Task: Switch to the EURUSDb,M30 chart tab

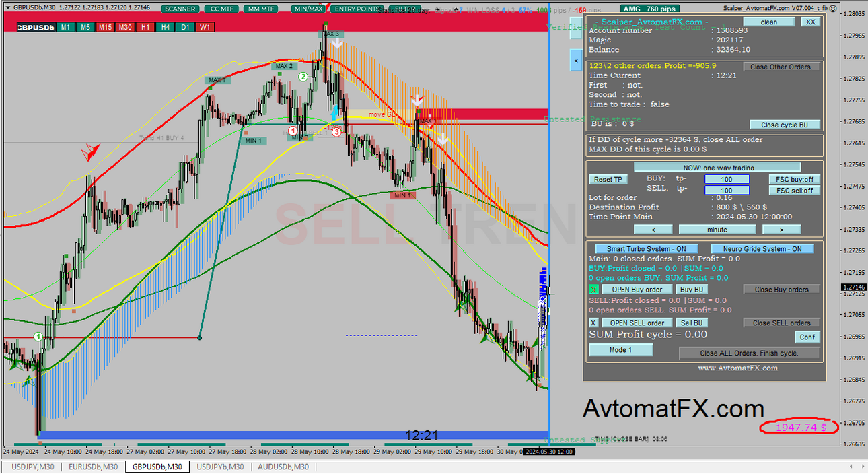Action: 93,467
